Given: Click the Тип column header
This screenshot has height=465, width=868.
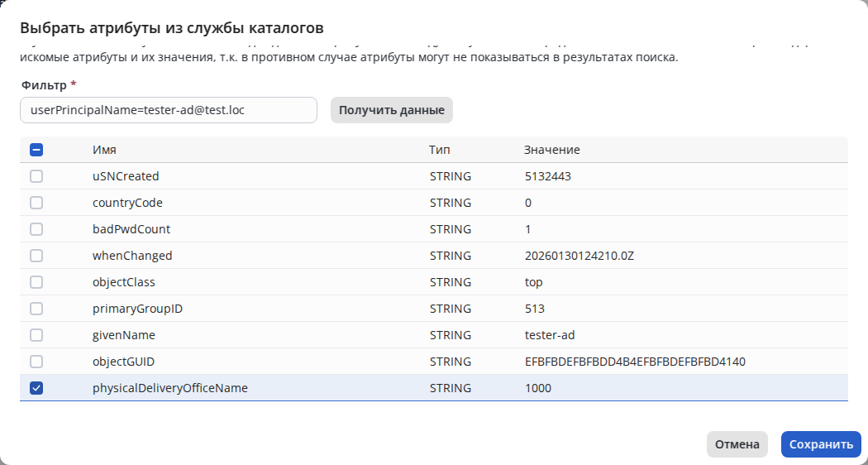Looking at the screenshot, I should [x=440, y=150].
